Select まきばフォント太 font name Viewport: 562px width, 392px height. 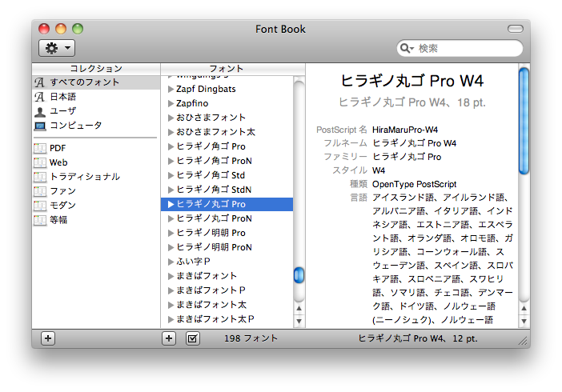[211, 305]
